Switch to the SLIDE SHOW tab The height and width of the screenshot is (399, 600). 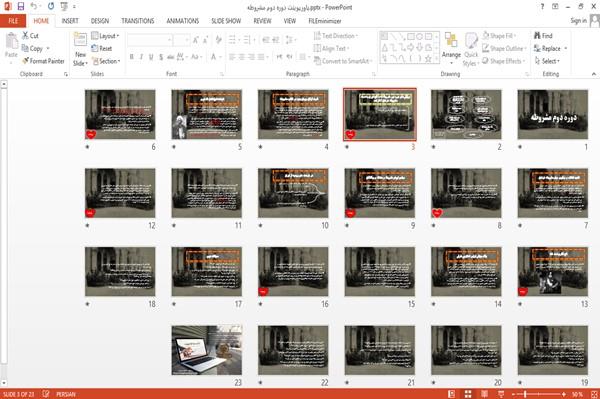tap(226, 21)
